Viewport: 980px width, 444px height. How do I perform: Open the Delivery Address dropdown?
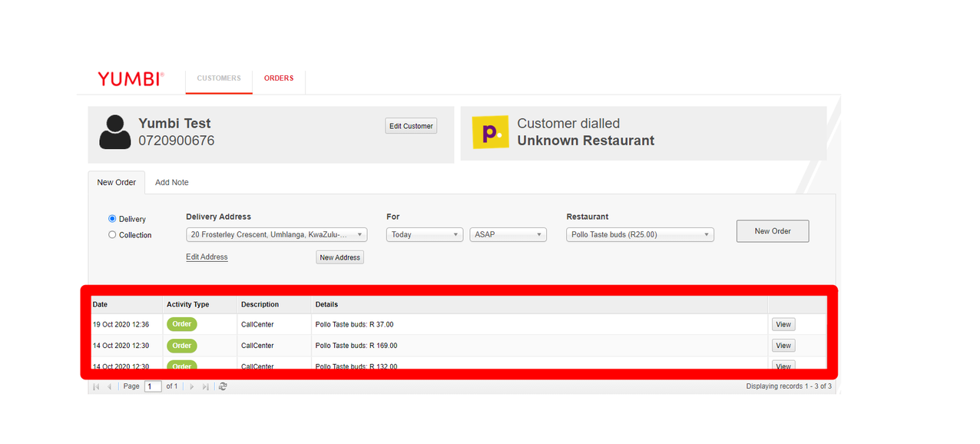click(x=276, y=234)
